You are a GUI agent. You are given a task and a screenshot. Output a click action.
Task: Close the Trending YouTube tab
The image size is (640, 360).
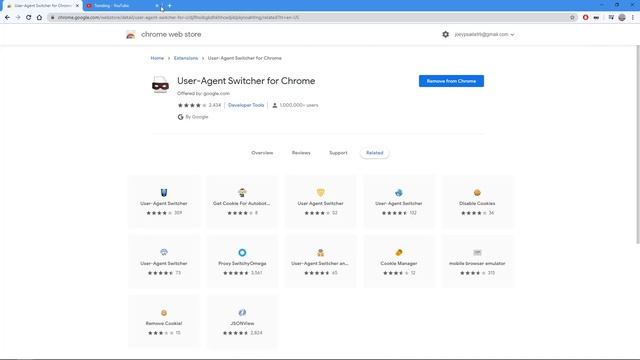(157, 6)
